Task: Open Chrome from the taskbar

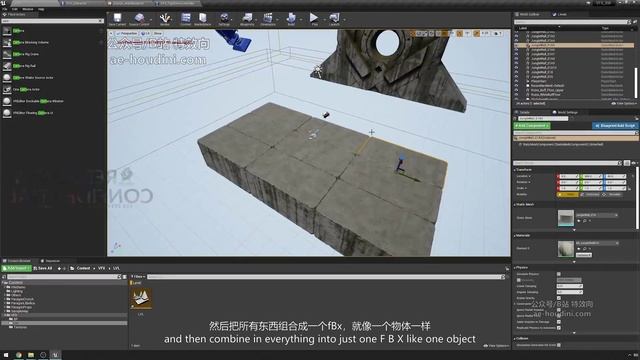Action: coord(18,355)
